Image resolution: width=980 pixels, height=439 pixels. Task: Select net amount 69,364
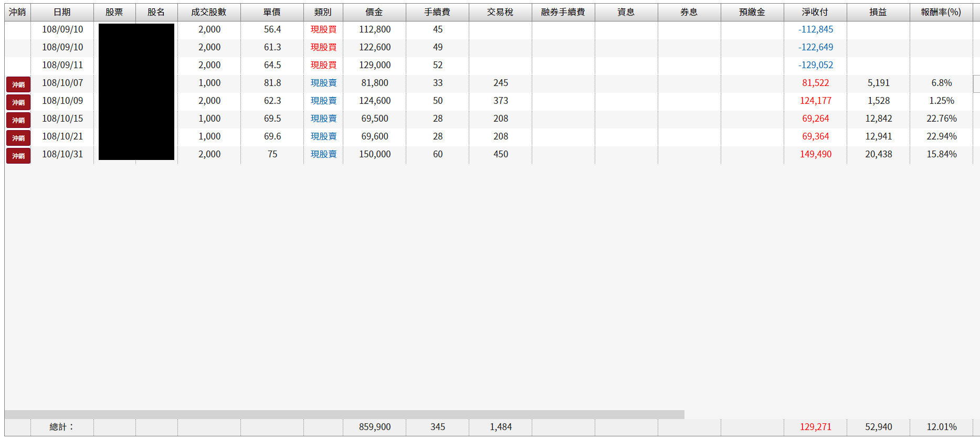(x=816, y=136)
